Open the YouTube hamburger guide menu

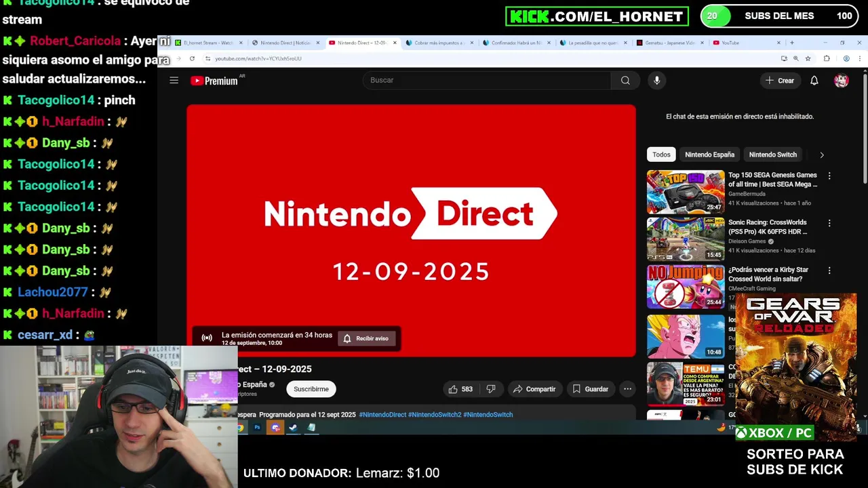pos(174,81)
